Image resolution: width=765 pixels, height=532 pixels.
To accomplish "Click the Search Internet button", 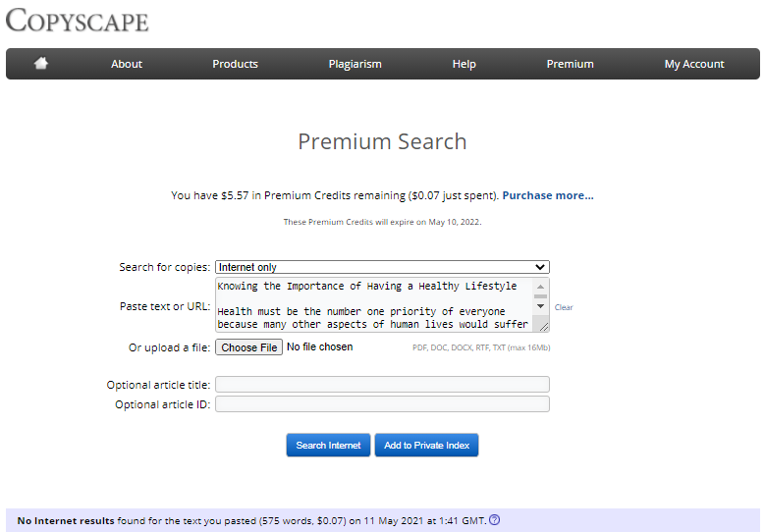I will click(328, 446).
